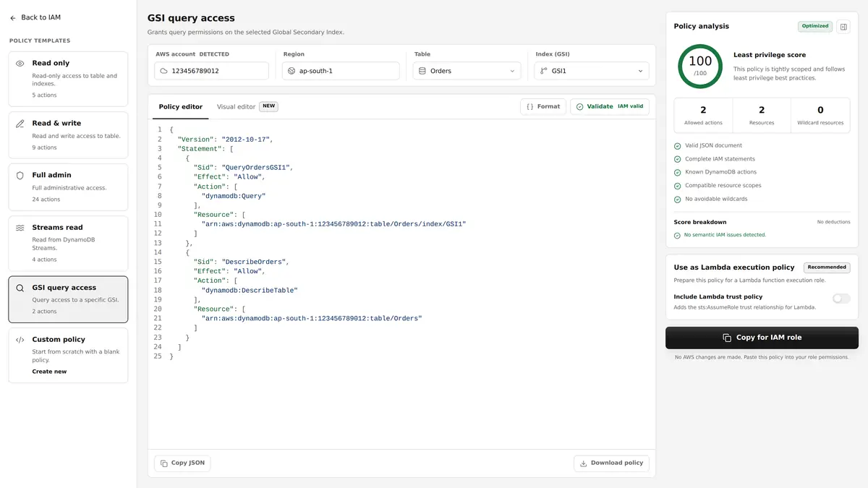Click the 100/100 least privilege score ring
The width and height of the screenshot is (868, 488).
(x=700, y=67)
